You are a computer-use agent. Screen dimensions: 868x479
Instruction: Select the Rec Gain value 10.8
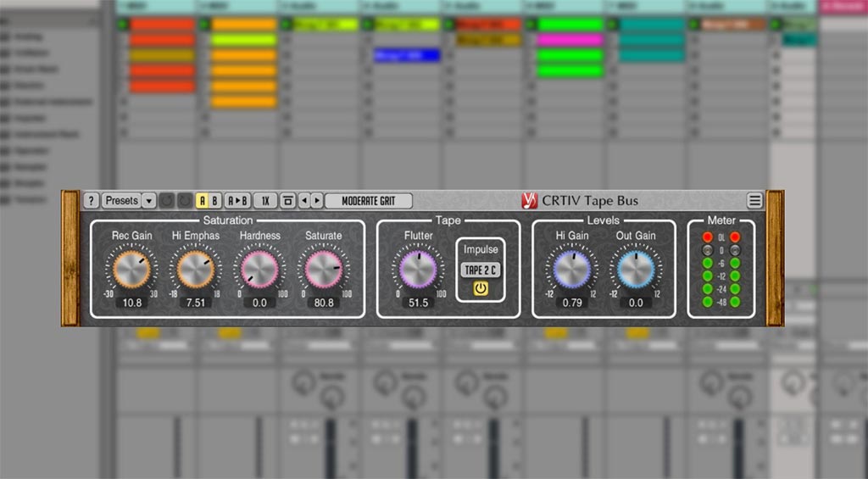[131, 303]
